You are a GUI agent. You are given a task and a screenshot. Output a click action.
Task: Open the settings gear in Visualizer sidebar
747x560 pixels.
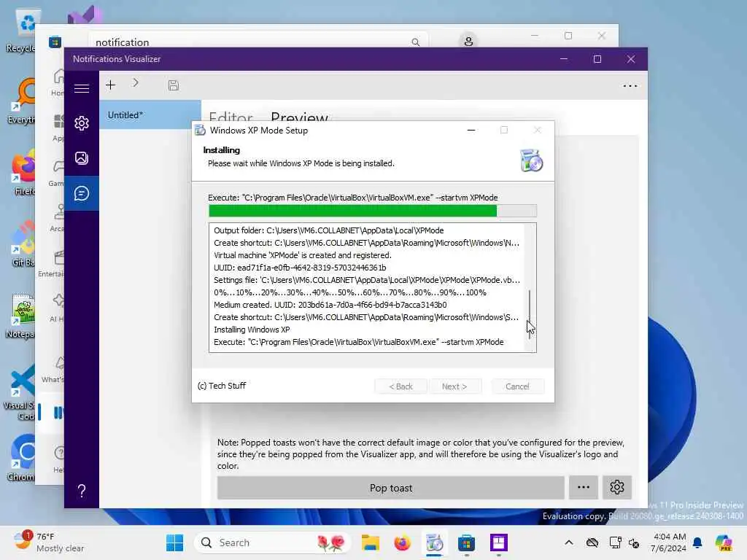[x=82, y=123]
